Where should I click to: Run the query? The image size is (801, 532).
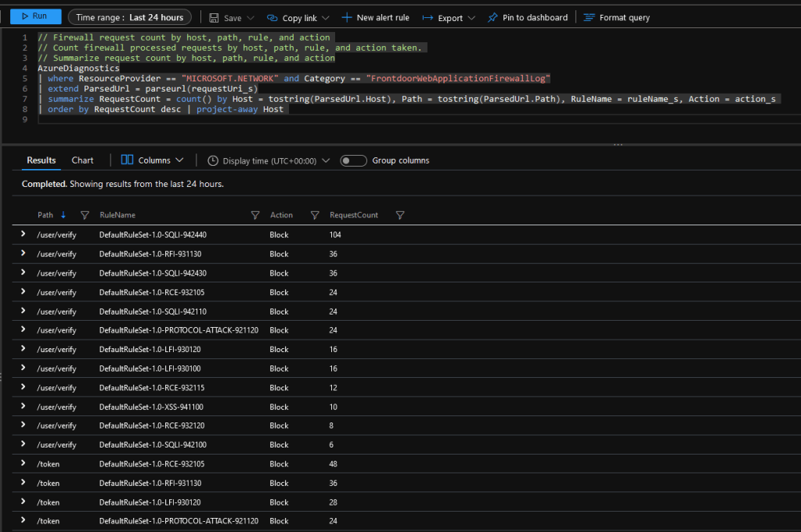coord(35,16)
